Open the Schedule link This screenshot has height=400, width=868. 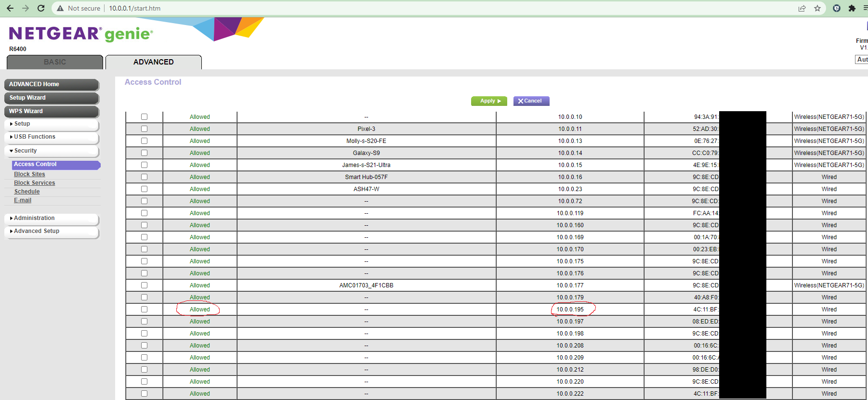tap(27, 192)
